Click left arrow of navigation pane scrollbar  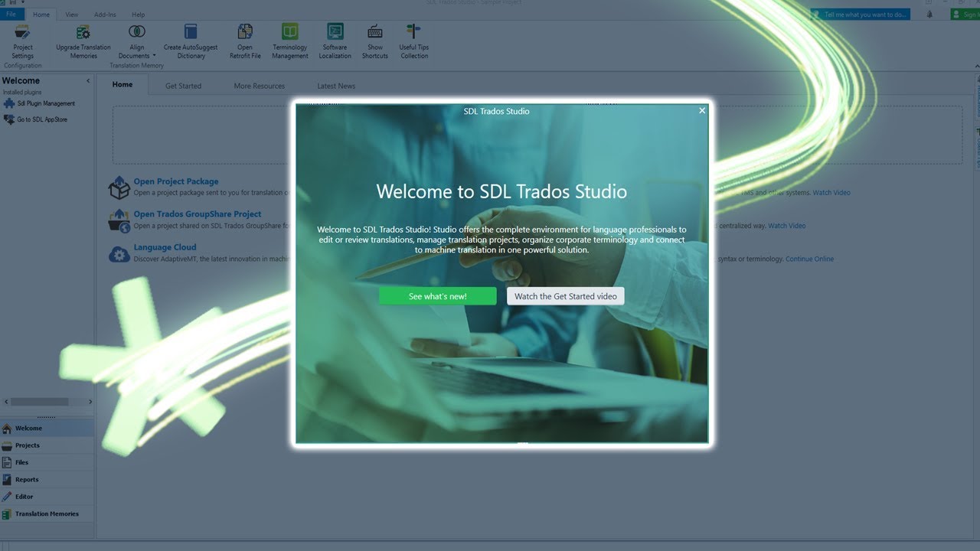(x=6, y=402)
